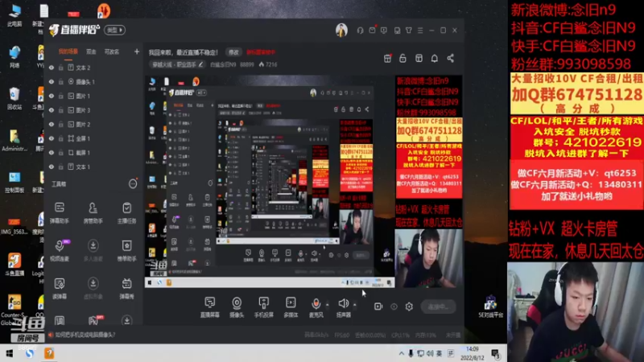The width and height of the screenshot is (644, 362).
Task: Toggle lock on 文本 2 source
Action: point(61,68)
